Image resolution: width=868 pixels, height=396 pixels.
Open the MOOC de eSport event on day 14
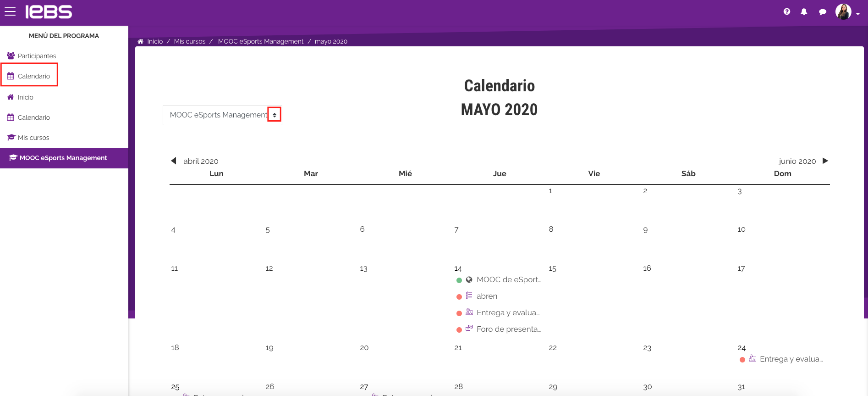click(509, 279)
